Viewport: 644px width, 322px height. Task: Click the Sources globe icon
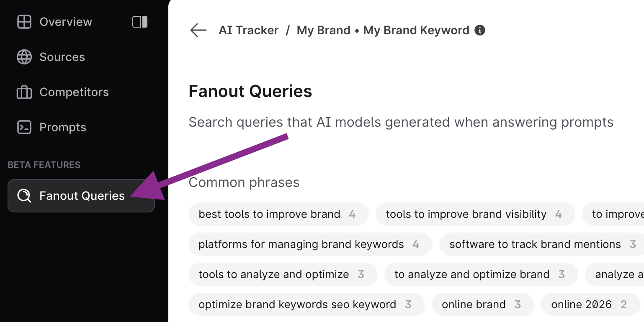coord(24,57)
